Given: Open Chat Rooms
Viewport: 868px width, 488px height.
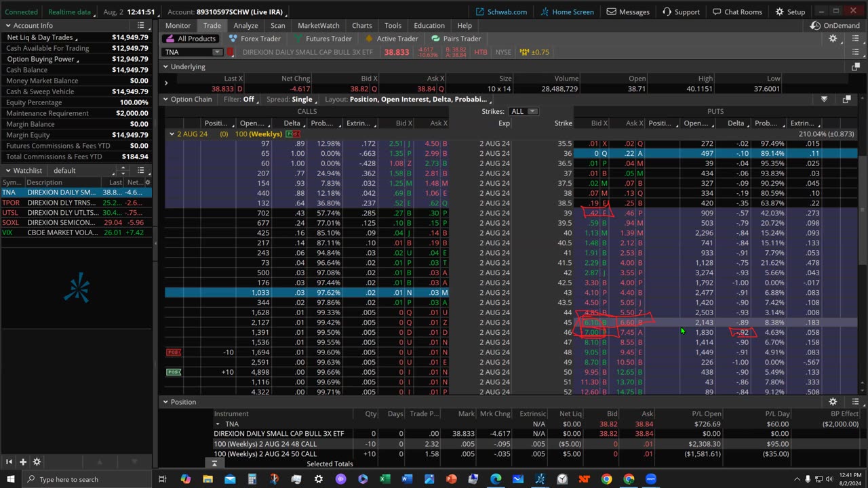Looking at the screenshot, I should coord(737,12).
